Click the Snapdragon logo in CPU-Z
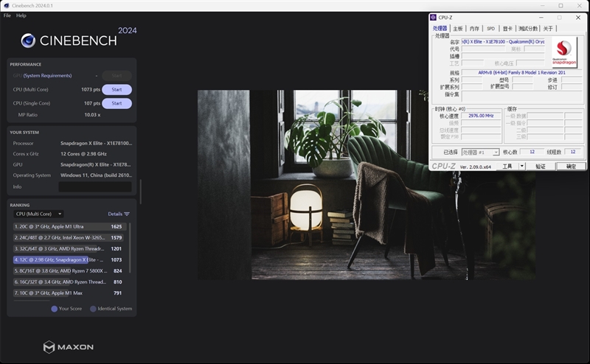590x364 pixels. pos(564,52)
